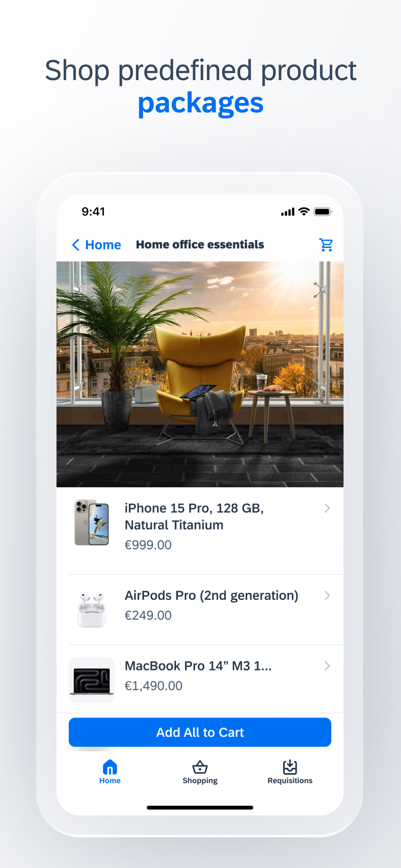Switch to the Shopping tab label
Image resolution: width=401 pixels, height=868 pixels.
point(200,780)
